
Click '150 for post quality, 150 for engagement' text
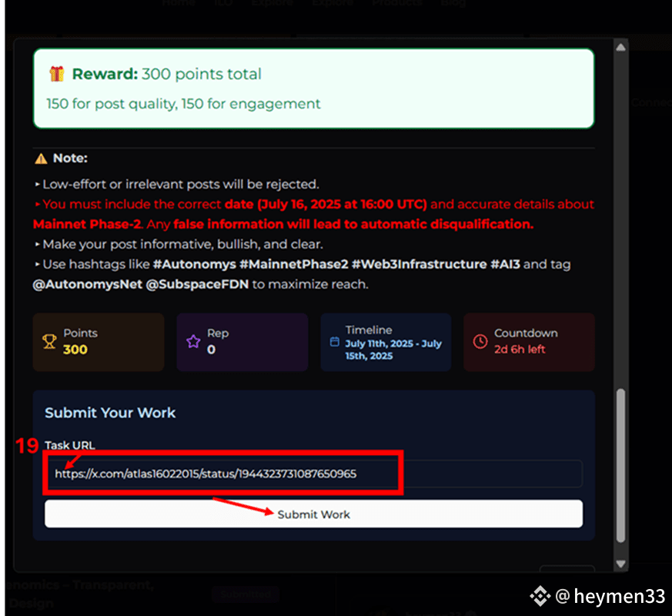click(183, 104)
